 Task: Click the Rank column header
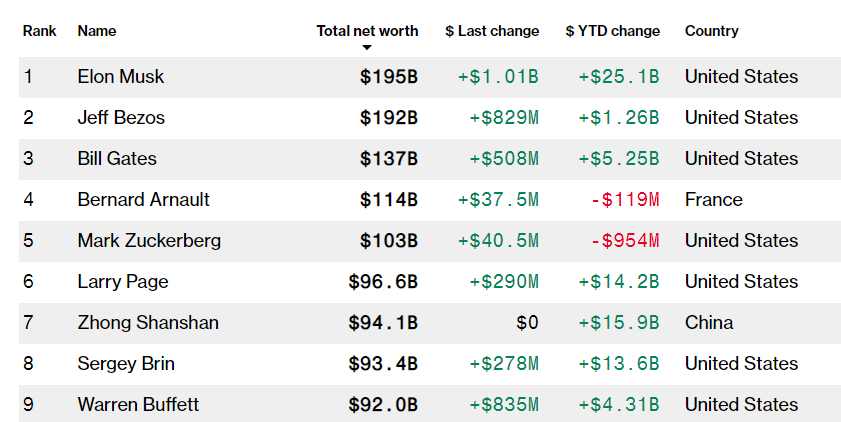point(39,31)
